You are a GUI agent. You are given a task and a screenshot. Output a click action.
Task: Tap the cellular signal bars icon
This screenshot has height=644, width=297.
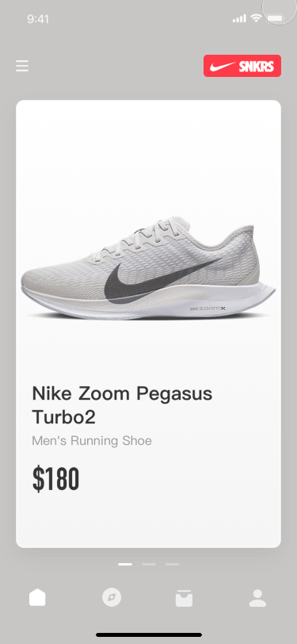click(x=239, y=18)
